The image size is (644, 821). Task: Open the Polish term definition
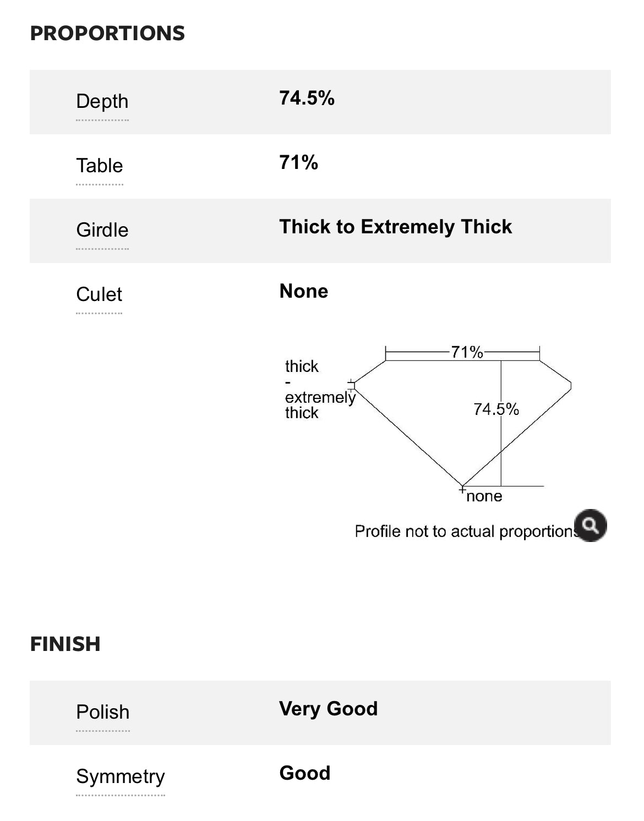click(103, 713)
